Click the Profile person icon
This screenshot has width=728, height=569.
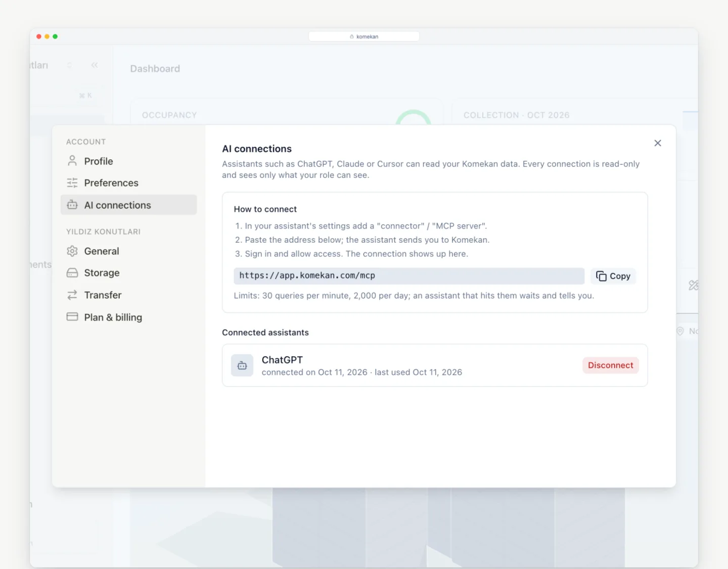pos(72,161)
